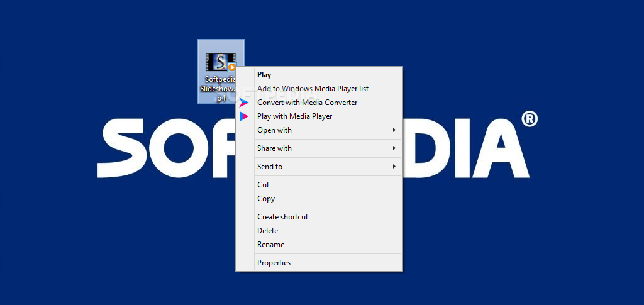The height and width of the screenshot is (305, 644).
Task: Choose Delete from the context menu
Action: 319,231
